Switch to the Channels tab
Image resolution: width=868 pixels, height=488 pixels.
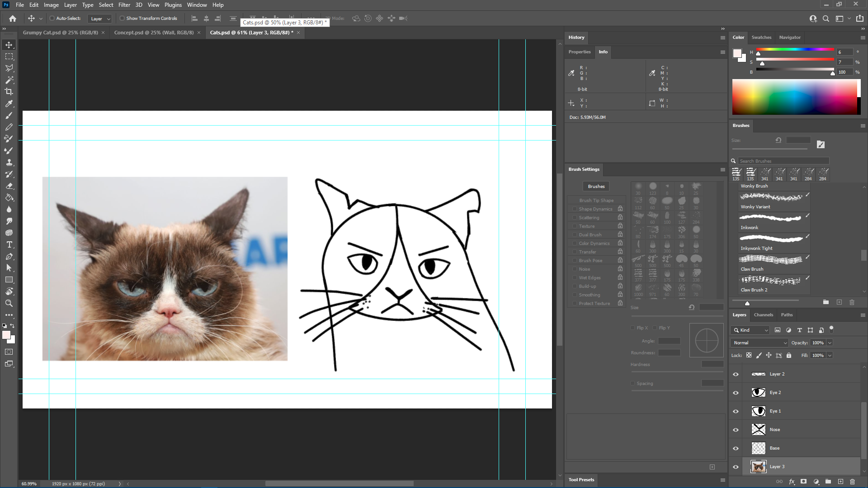pos(764,315)
